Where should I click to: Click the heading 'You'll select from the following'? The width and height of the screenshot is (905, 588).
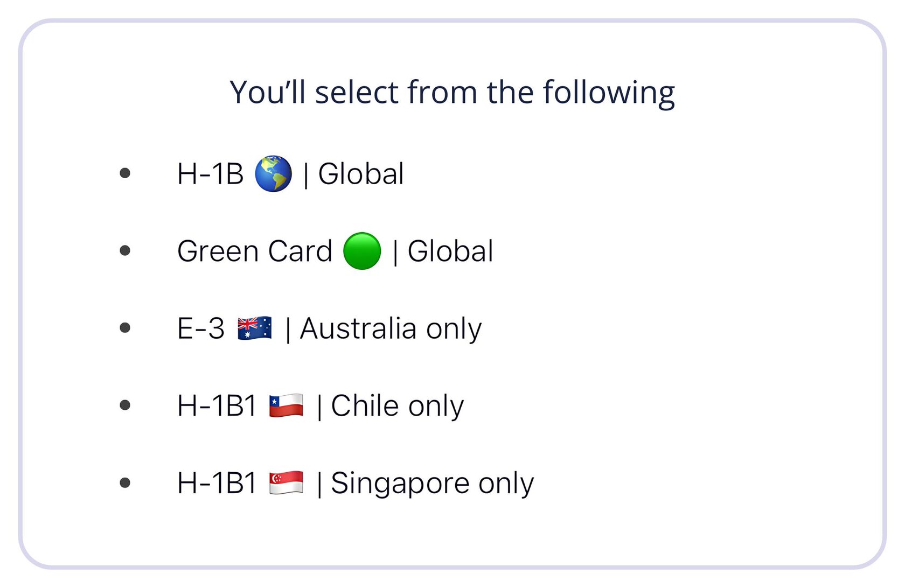pos(452,92)
